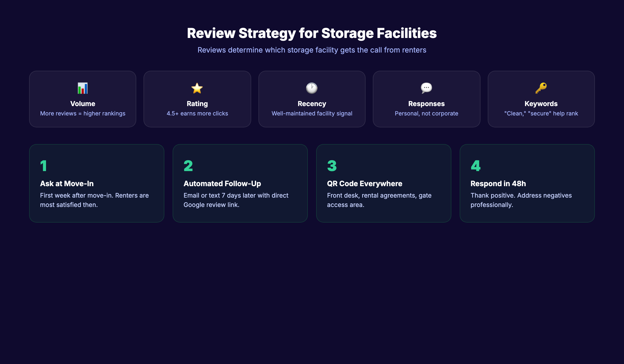Select the Rating card
Viewport: 624px width, 364px height.
tap(197, 99)
